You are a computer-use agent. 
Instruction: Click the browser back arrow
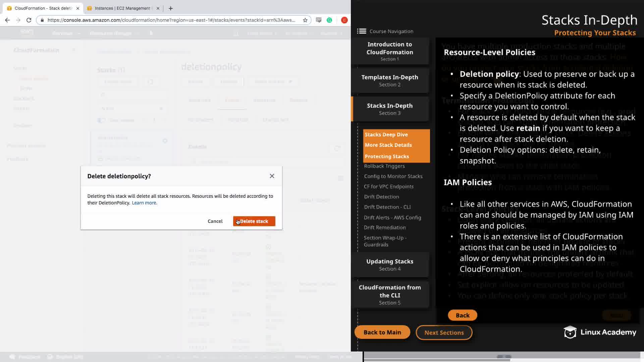(x=7, y=20)
